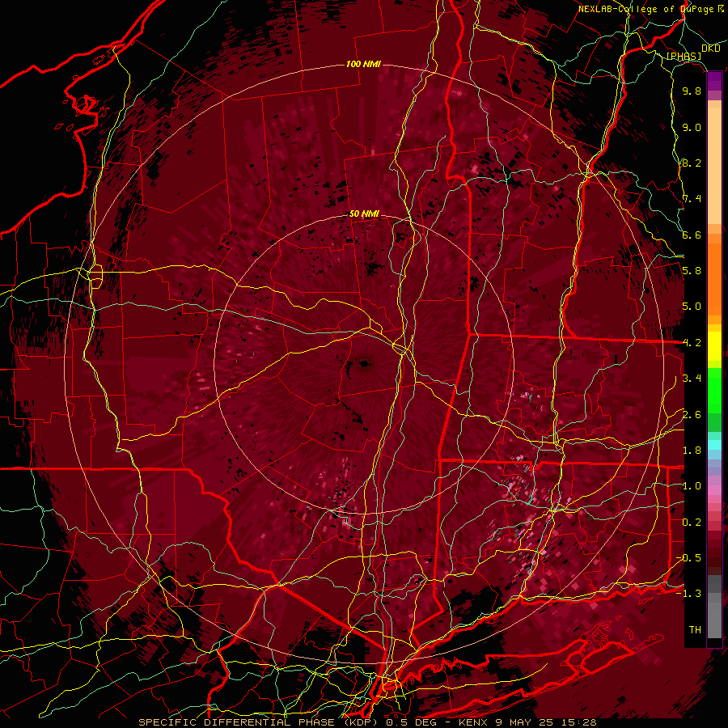
Task: Click the 6.6 scale value
Action: 692,235
